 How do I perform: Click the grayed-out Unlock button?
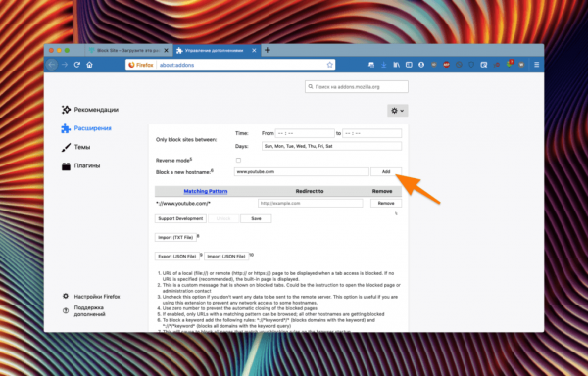223,218
